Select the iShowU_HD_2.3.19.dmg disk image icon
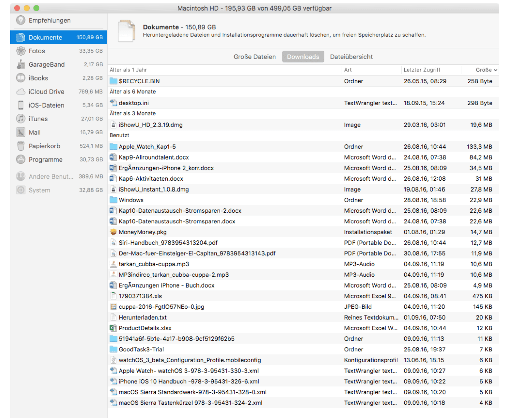This screenshot has height=420, width=519. (113, 125)
